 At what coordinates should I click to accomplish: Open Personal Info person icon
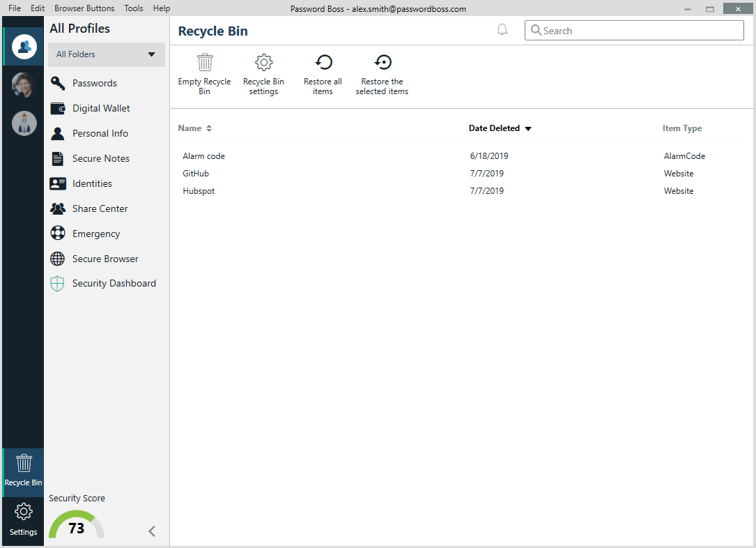[57, 133]
